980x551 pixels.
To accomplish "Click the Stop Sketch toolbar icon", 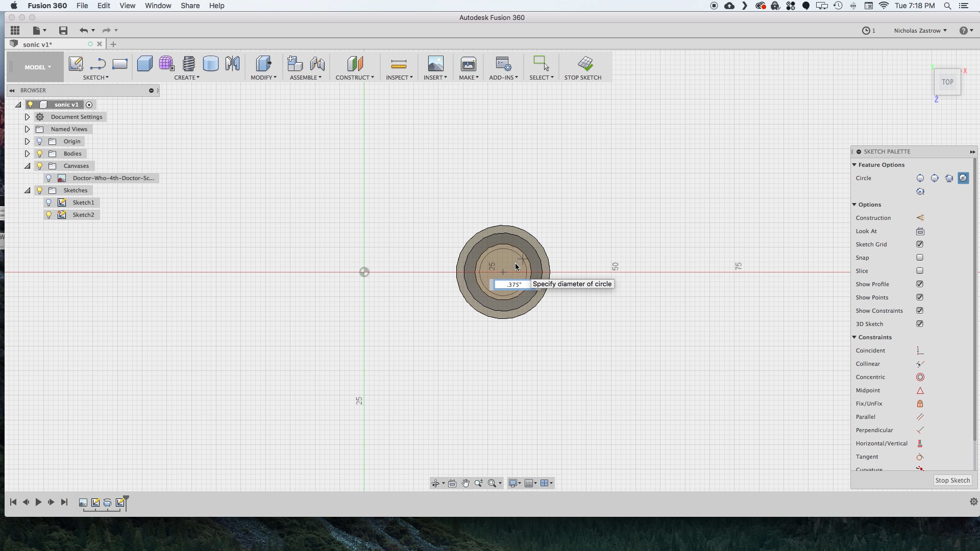I will click(585, 64).
